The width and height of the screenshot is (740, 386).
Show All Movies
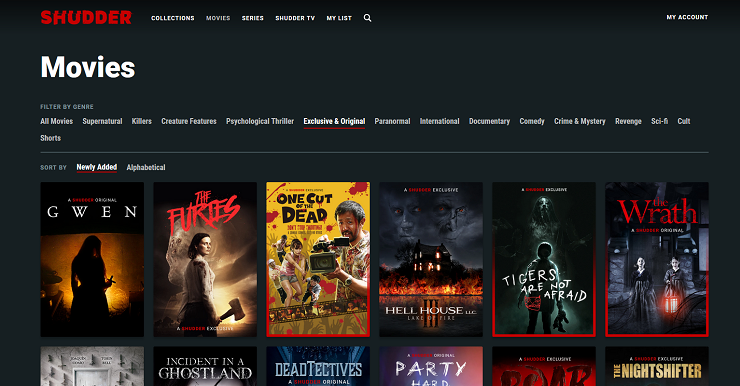click(x=57, y=121)
